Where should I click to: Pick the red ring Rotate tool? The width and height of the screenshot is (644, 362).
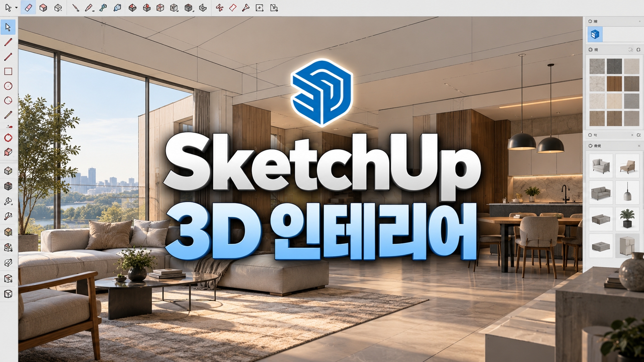click(x=8, y=138)
